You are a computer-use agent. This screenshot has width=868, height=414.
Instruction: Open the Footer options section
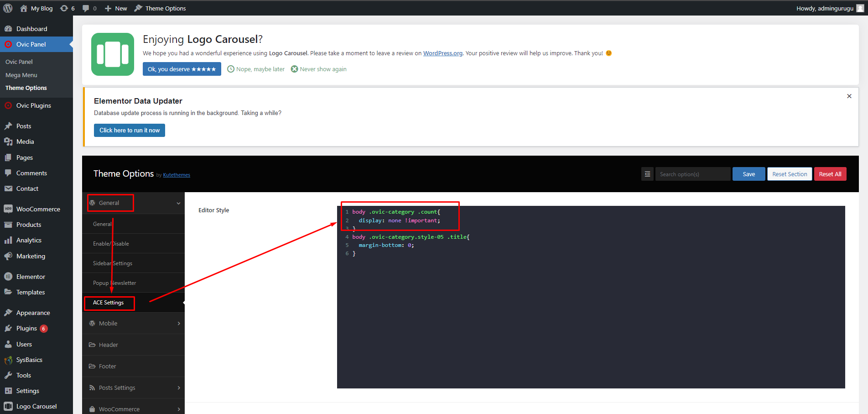(134, 366)
